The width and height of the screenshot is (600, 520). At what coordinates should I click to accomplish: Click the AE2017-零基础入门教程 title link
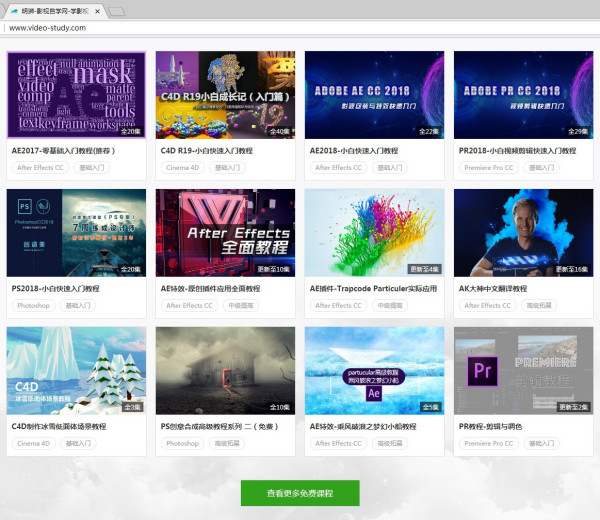click(63, 151)
